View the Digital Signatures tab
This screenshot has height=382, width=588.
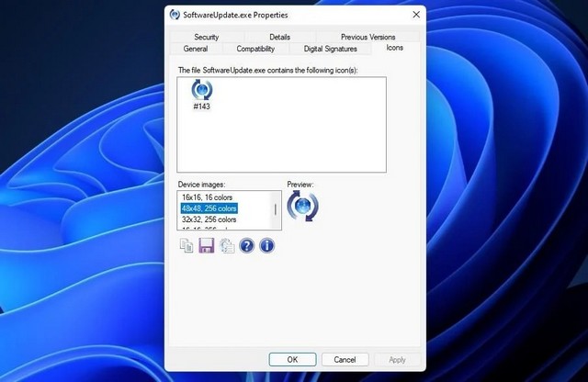pos(331,49)
